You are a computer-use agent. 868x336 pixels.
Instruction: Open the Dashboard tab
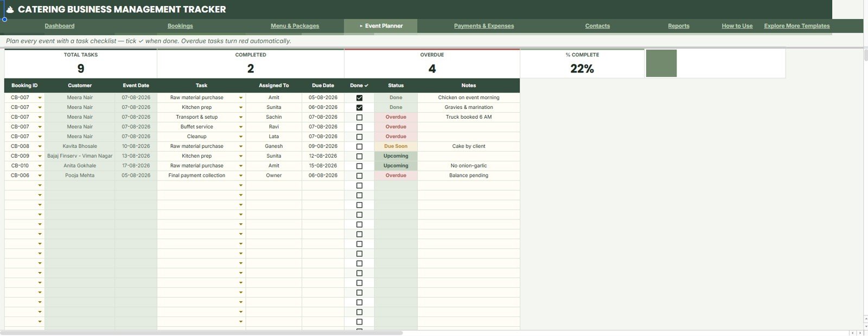pyautogui.click(x=60, y=26)
